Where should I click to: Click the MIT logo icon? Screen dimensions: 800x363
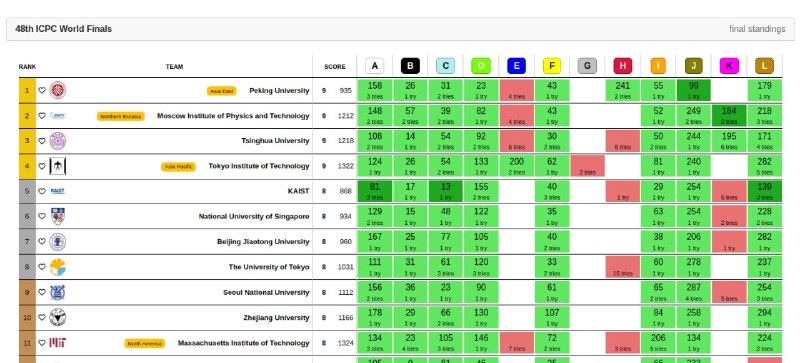click(58, 343)
